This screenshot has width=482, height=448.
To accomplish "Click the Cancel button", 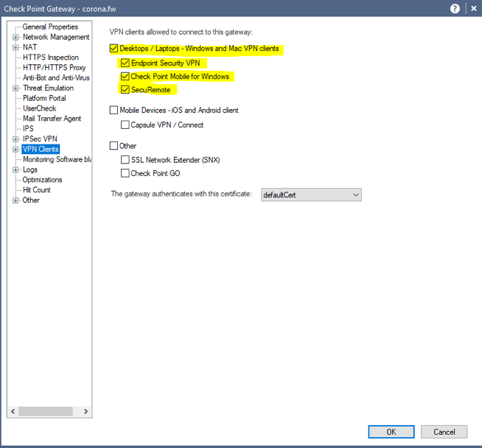I will click(x=444, y=432).
